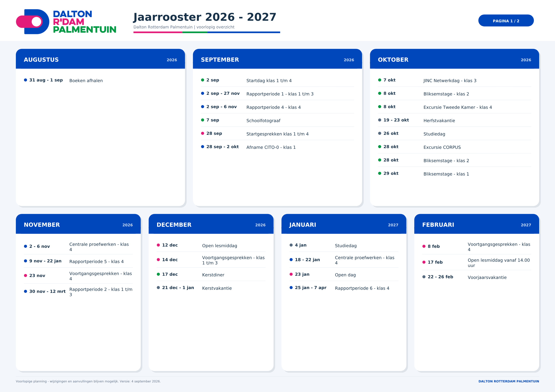Click Rapportperiode 5 - klas 4

[x=97, y=262]
